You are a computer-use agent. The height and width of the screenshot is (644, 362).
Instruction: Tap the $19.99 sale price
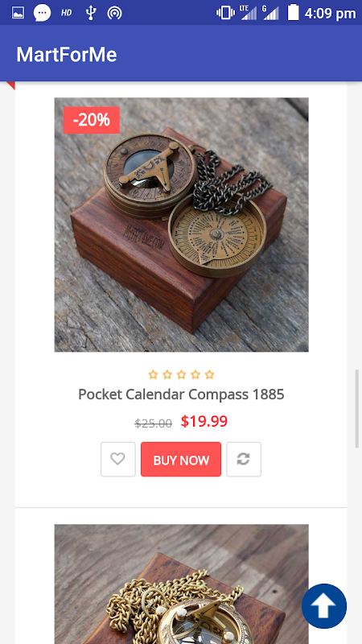point(204,421)
